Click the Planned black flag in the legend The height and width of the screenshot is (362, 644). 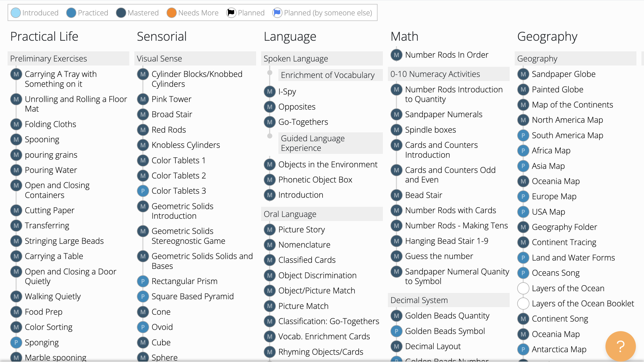231,13
